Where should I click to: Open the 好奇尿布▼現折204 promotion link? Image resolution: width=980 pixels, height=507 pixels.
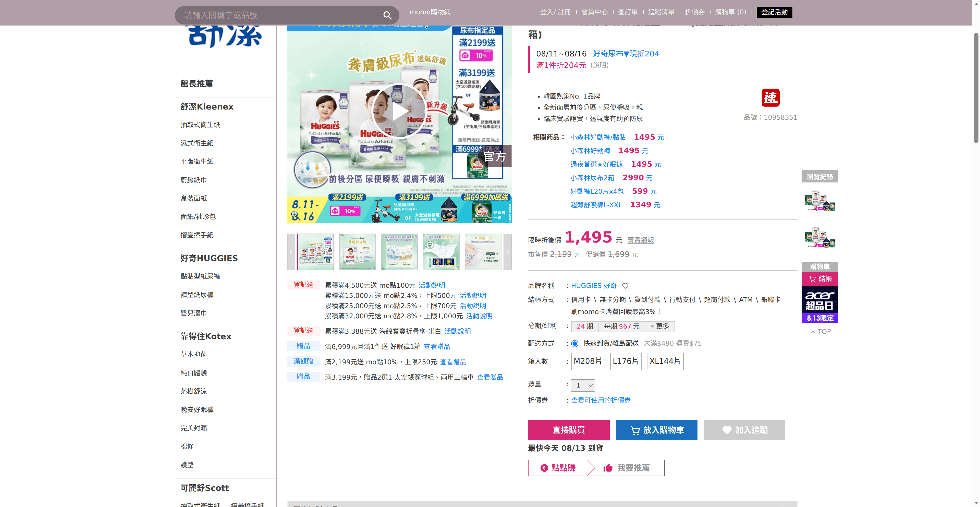click(x=626, y=54)
